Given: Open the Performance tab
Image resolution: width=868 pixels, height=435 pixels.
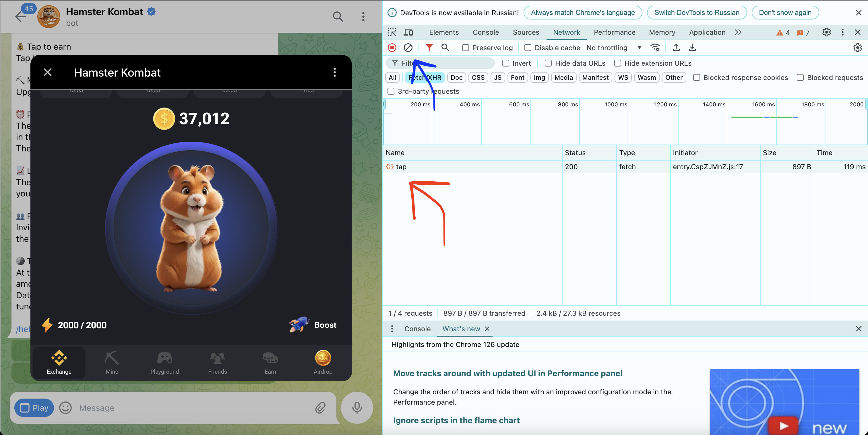Looking at the screenshot, I should tap(614, 32).
